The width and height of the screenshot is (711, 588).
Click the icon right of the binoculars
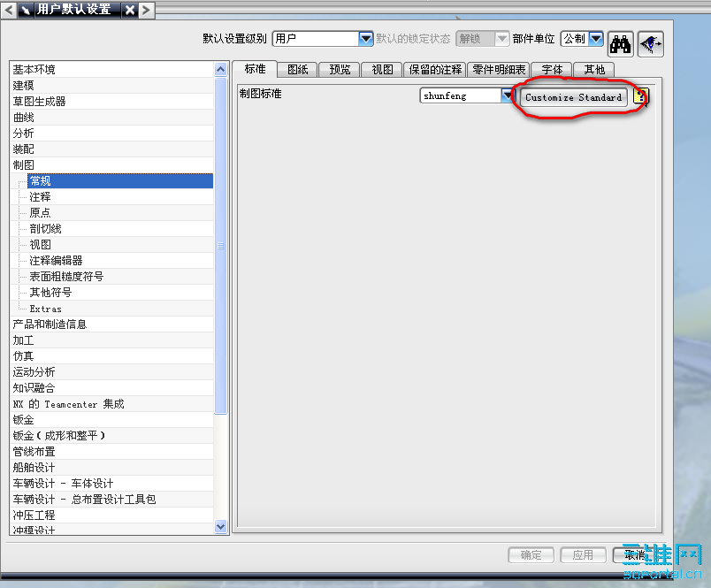coord(651,44)
